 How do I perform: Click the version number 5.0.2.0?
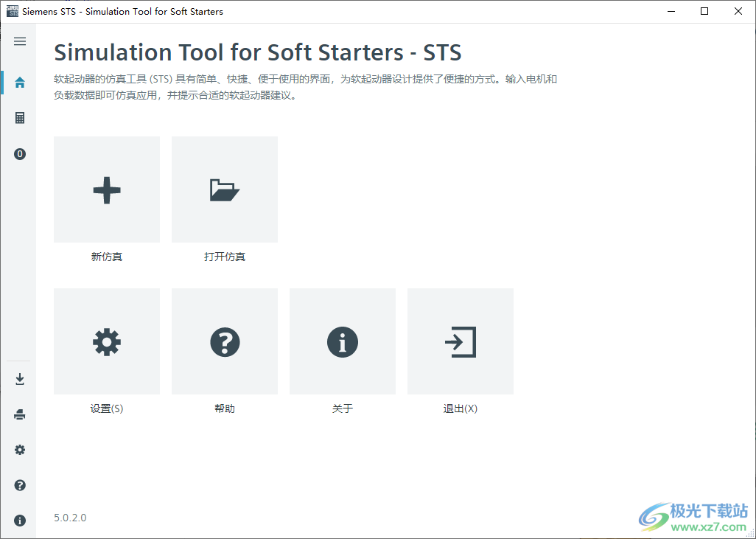coord(71,518)
